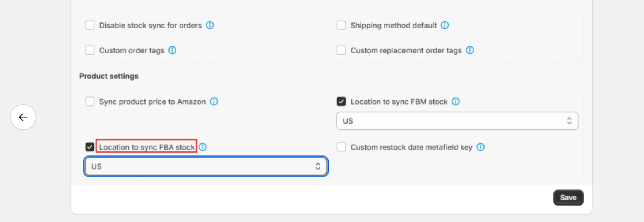Click info icon beside Sync product price
The height and width of the screenshot is (222, 644).
click(214, 102)
